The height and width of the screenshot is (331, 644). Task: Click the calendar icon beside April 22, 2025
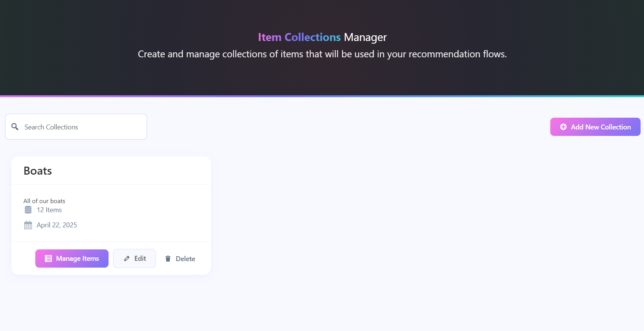28,225
